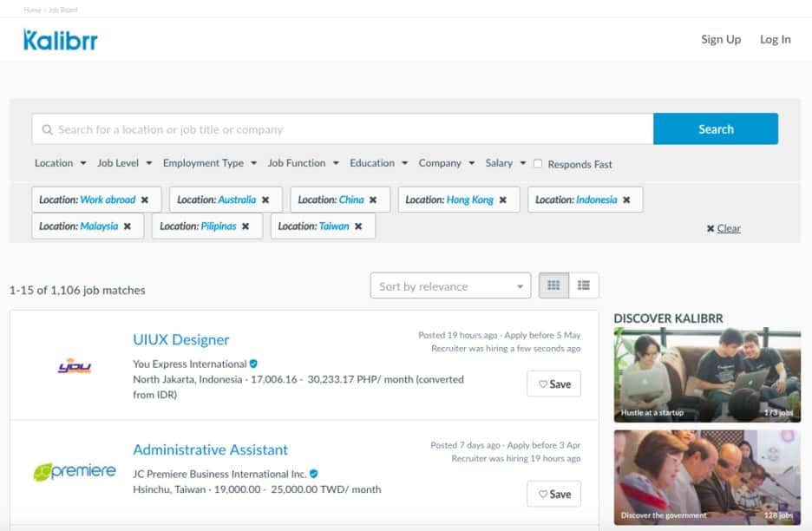Open the Sign Up page
Screen dimensions: 812x531
[720, 39]
